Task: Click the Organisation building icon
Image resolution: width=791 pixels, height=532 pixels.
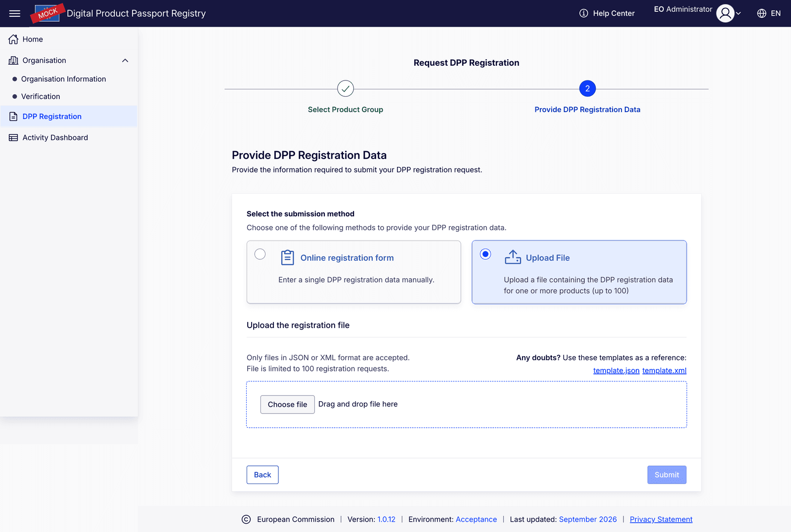Action: [13, 60]
